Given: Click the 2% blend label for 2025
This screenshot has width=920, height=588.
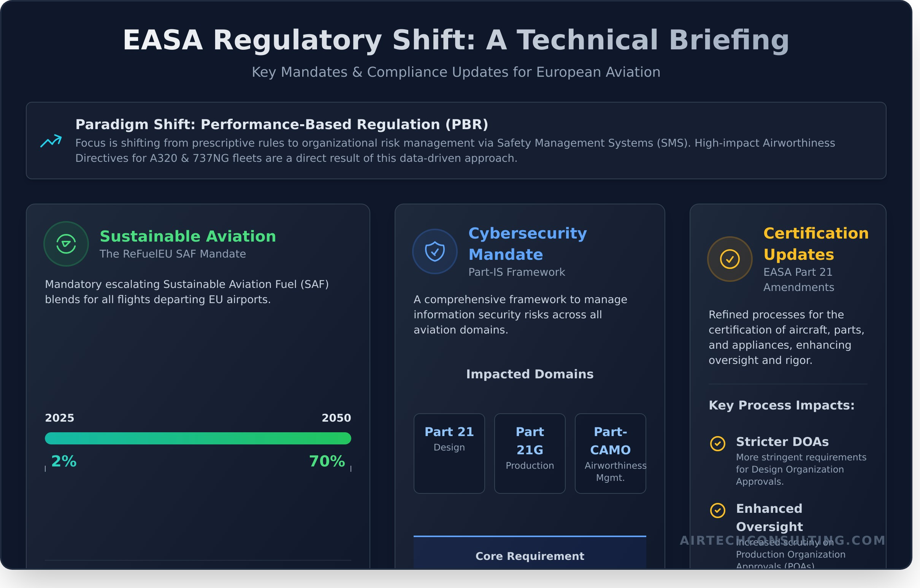Looking at the screenshot, I should (64, 461).
